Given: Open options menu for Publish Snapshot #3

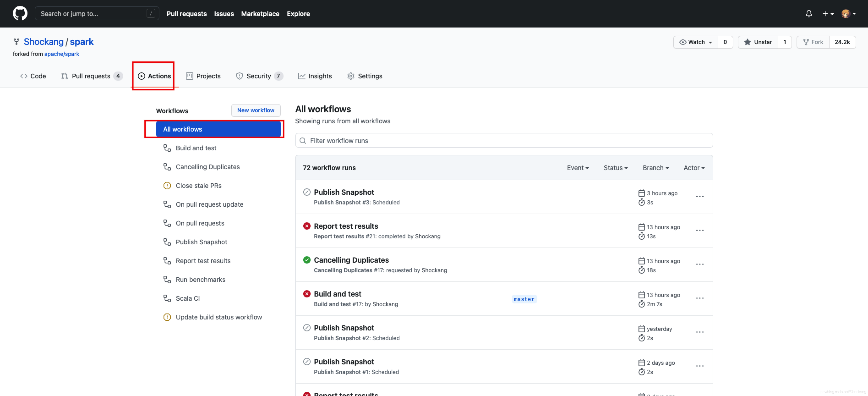Looking at the screenshot, I should coord(699,196).
